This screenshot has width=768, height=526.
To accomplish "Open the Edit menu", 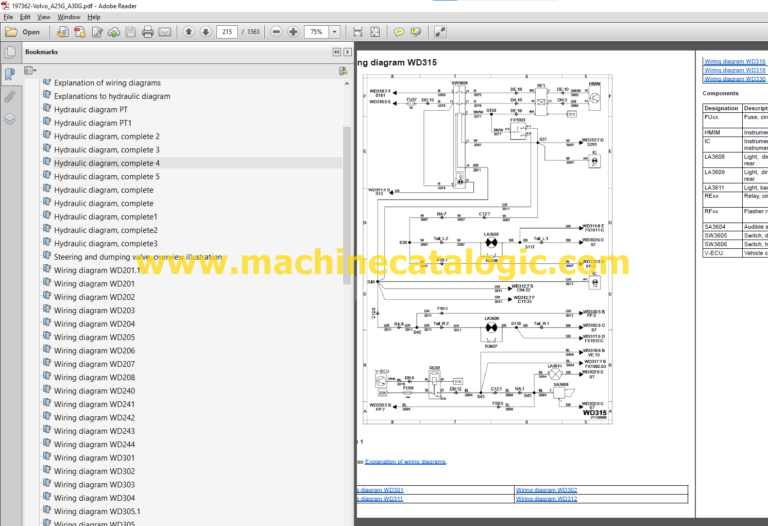I will [25, 17].
